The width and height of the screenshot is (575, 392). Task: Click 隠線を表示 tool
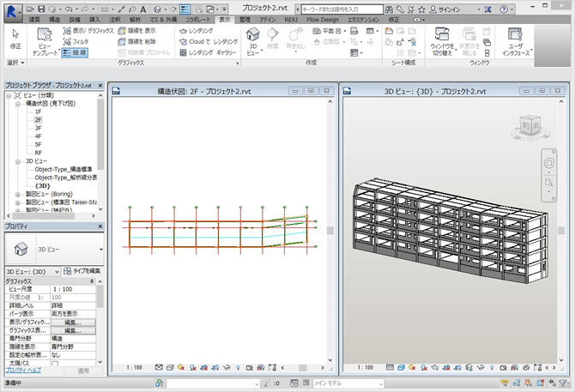pyautogui.click(x=136, y=31)
